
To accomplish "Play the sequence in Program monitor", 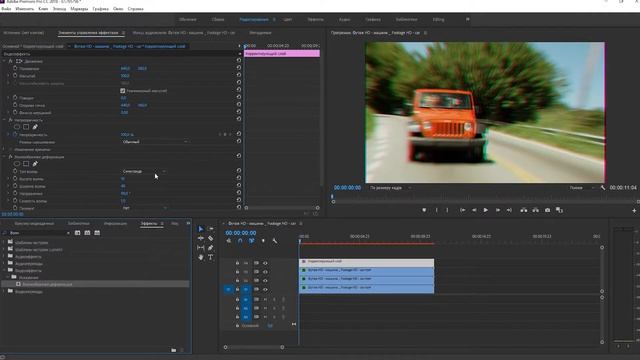I will coord(486,210).
